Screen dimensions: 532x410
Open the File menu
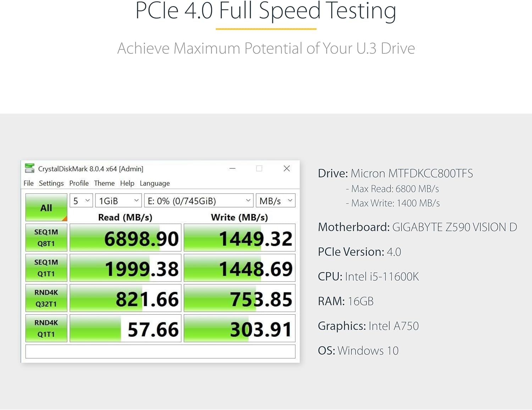(28, 183)
